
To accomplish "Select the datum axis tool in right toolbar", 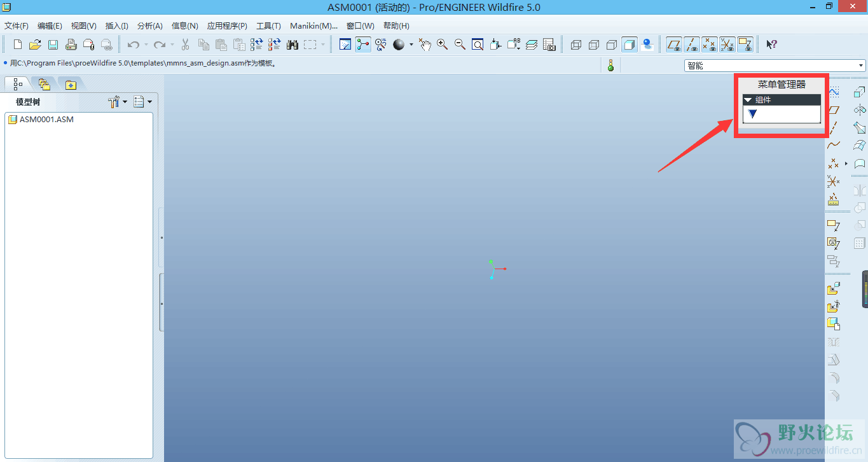I will pyautogui.click(x=834, y=127).
